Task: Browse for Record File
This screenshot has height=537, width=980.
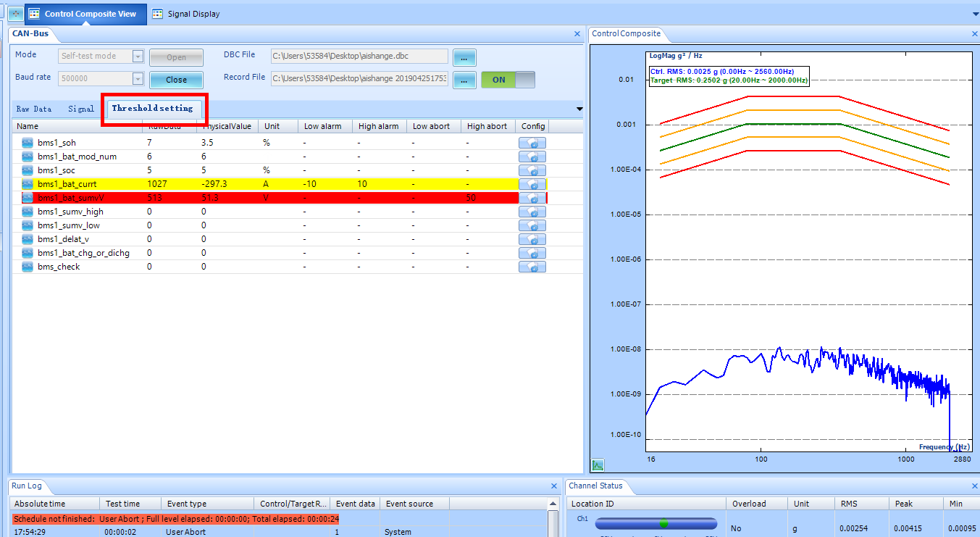Action: (x=464, y=80)
